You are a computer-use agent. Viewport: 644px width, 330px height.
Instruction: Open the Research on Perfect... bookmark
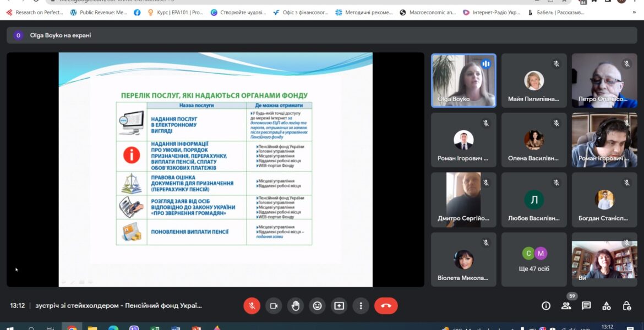click(x=35, y=12)
